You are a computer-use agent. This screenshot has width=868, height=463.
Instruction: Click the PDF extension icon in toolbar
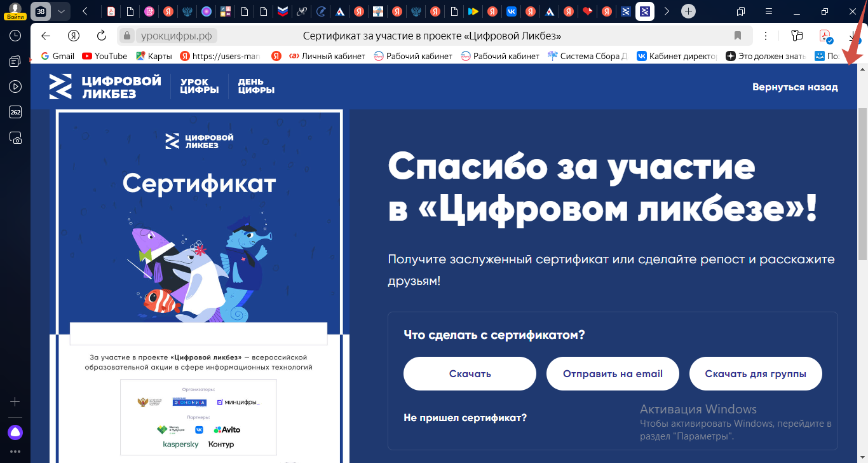pos(825,36)
